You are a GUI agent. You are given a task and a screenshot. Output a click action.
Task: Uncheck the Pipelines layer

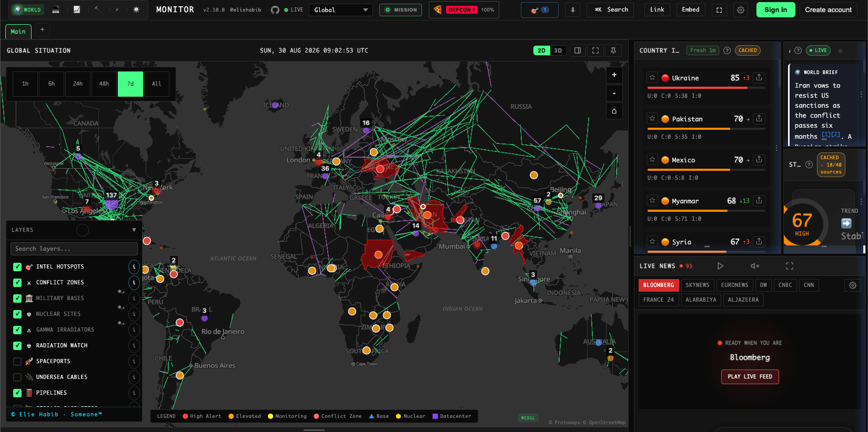17,393
